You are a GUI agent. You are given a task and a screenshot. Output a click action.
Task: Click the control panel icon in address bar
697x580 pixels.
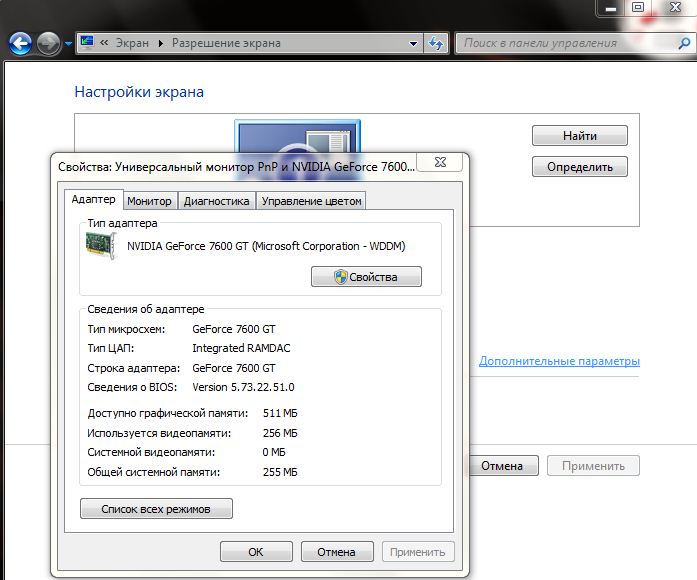coord(87,42)
